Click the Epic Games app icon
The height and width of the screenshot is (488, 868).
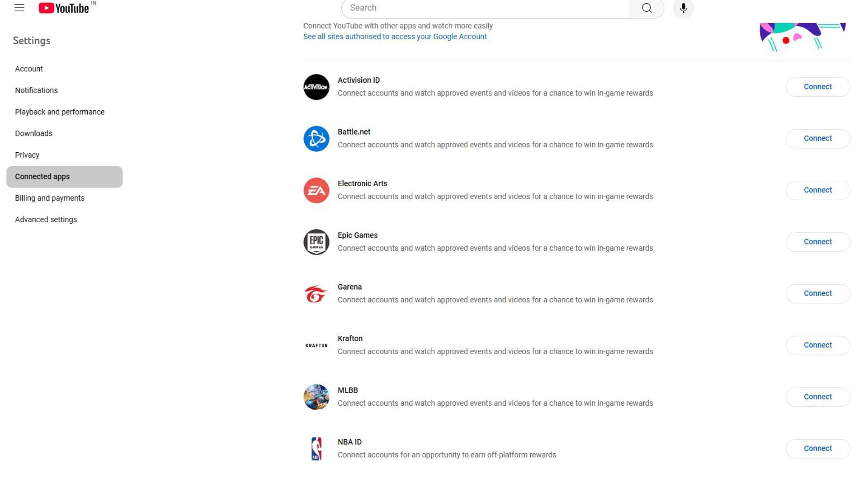click(x=316, y=242)
